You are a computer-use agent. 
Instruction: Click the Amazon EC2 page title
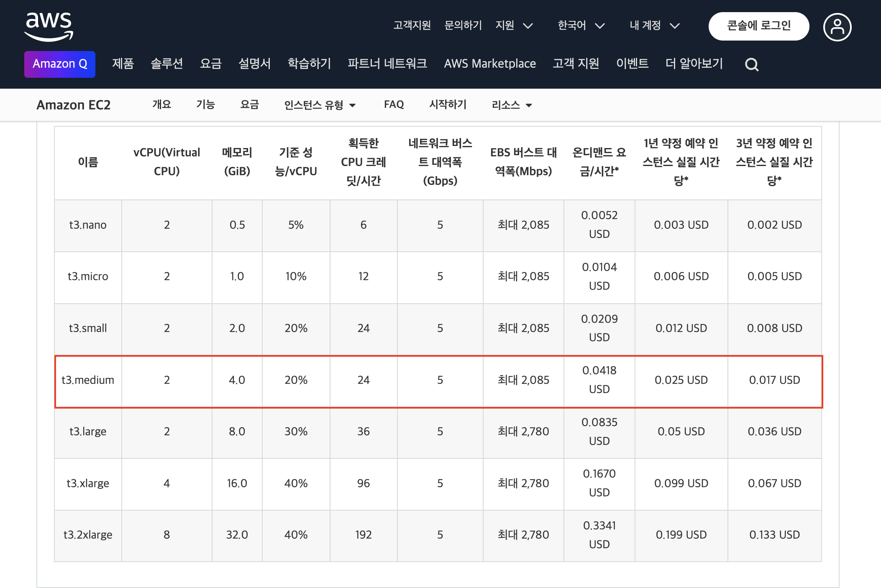(x=74, y=105)
